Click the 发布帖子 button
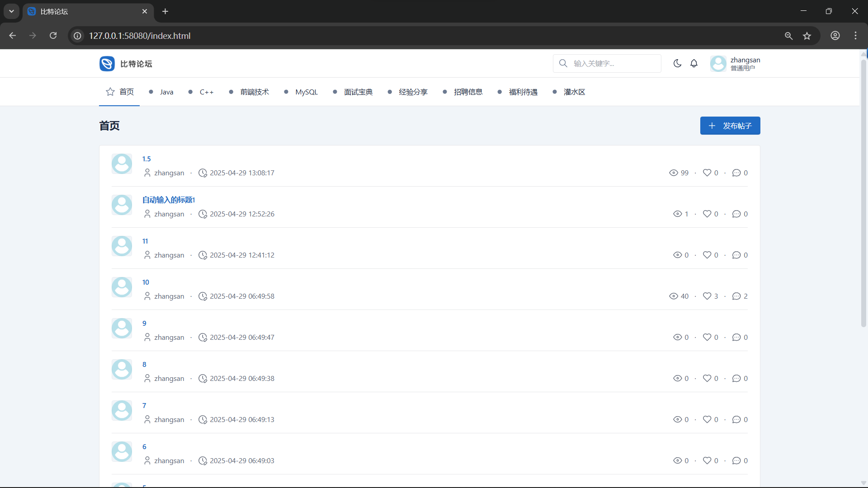This screenshot has height=488, width=868. tap(730, 126)
